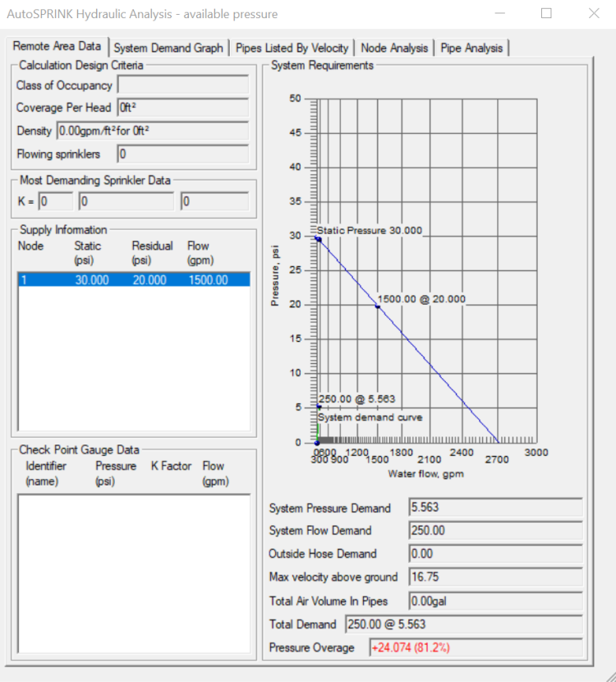Click the Check Point Gauge Data list
This screenshot has height=682, width=616.
(134, 574)
